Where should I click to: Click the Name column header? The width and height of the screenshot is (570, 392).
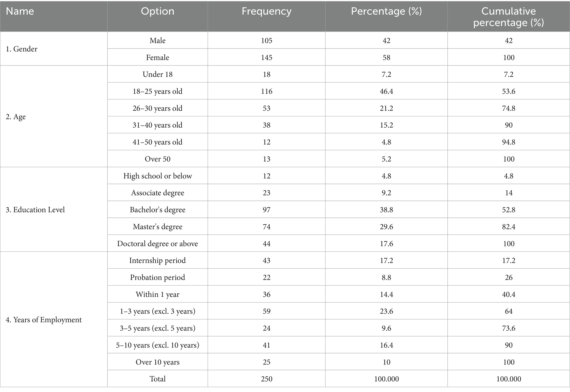click(x=20, y=11)
